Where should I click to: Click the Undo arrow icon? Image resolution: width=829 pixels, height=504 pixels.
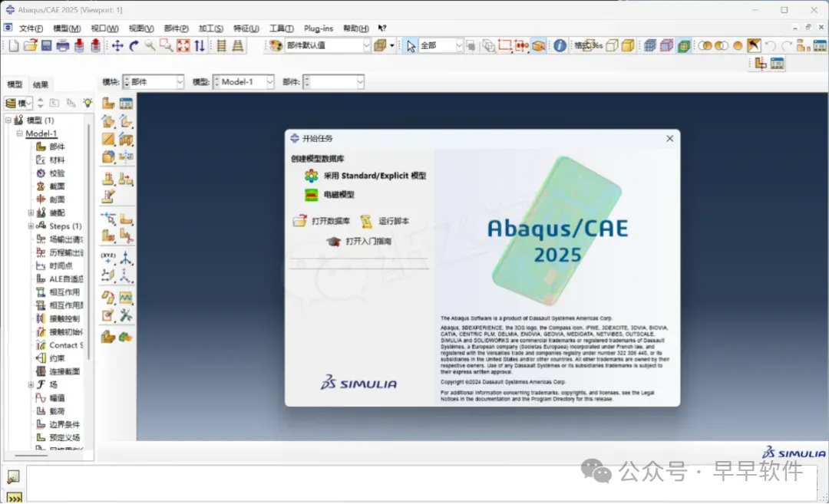click(x=771, y=46)
